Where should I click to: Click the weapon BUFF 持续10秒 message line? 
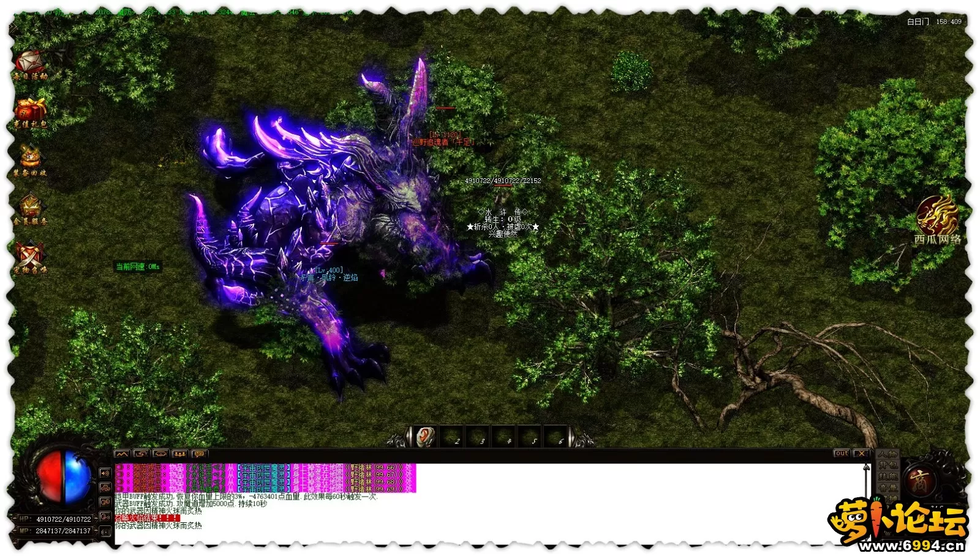pyautogui.click(x=191, y=504)
